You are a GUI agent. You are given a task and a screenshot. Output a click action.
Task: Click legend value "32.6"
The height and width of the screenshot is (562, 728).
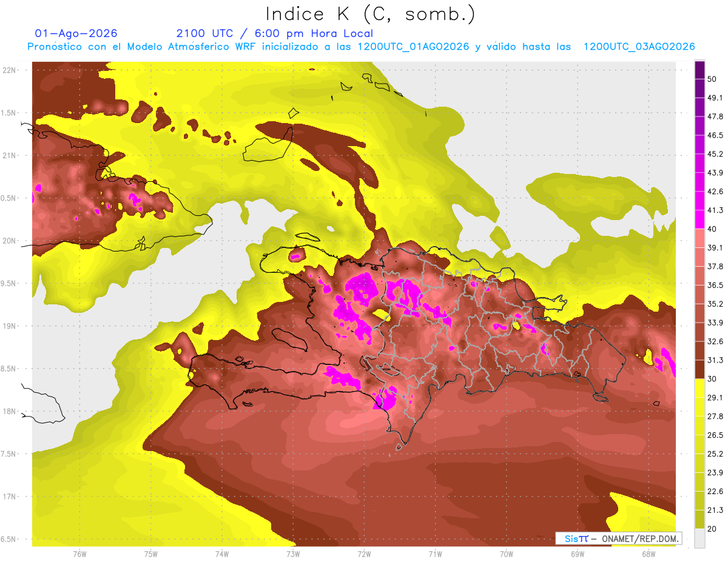(x=715, y=342)
